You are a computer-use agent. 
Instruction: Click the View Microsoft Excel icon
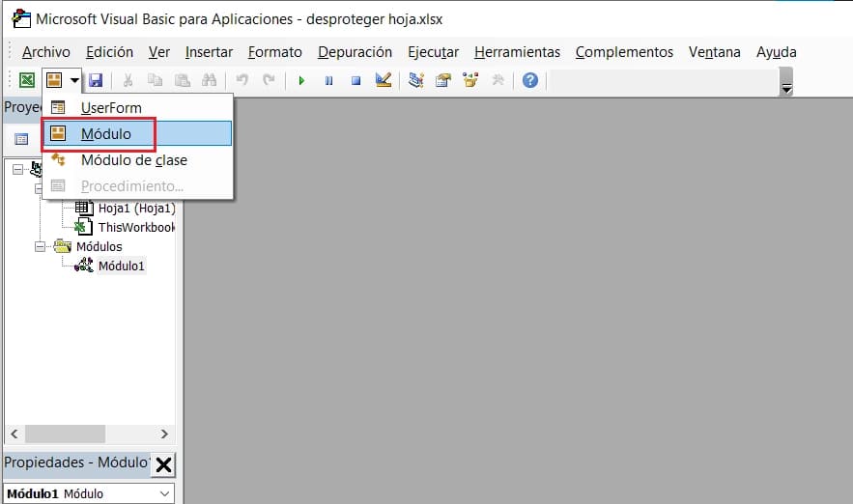(27, 80)
